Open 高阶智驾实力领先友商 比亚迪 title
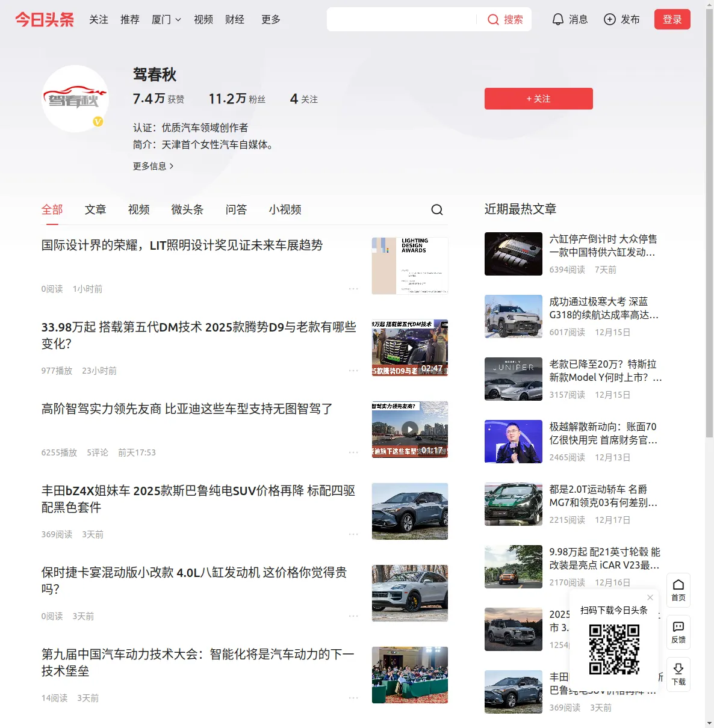The image size is (714, 728). [x=187, y=409]
